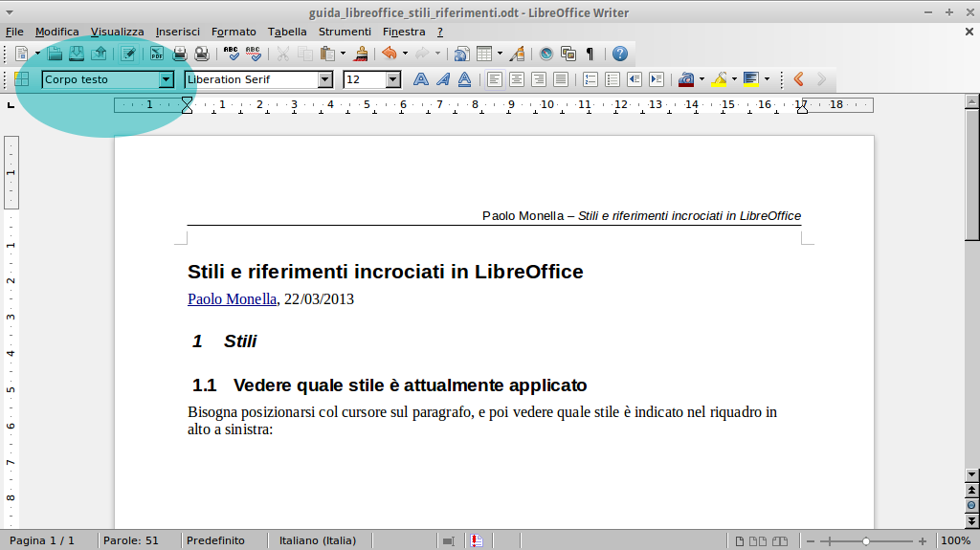Expand the font size dropdown arrow
The image size is (980, 550).
coord(393,79)
